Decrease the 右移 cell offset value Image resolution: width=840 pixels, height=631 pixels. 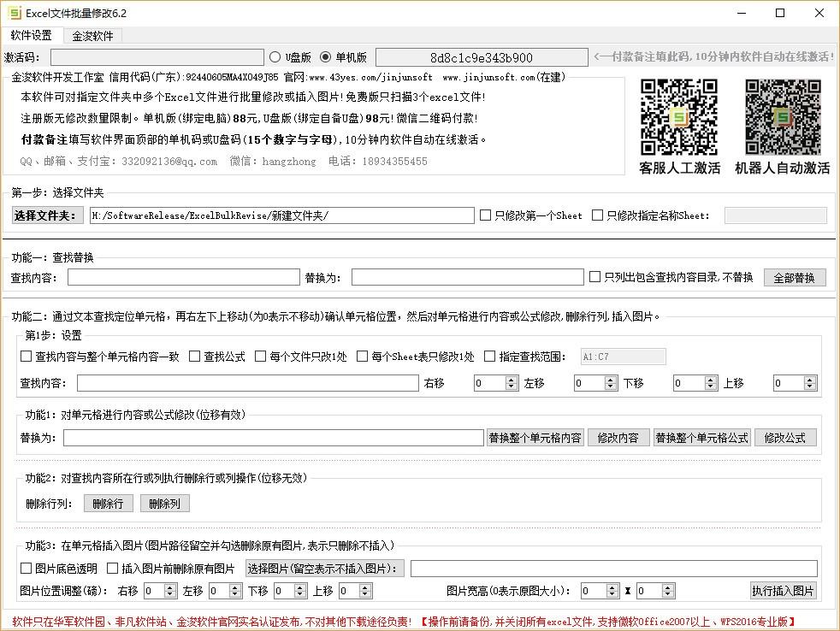[x=512, y=386]
